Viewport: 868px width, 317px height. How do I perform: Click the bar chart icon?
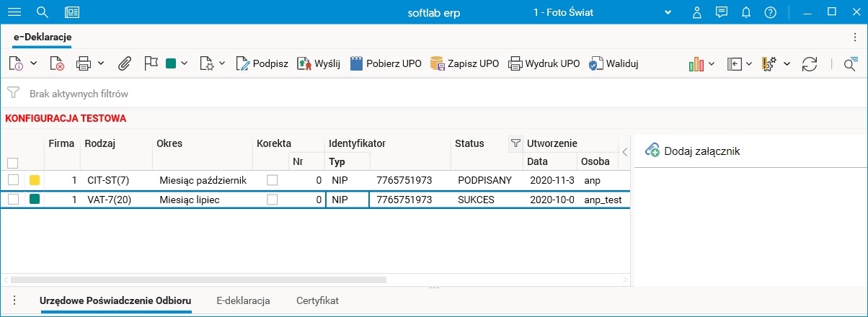696,63
